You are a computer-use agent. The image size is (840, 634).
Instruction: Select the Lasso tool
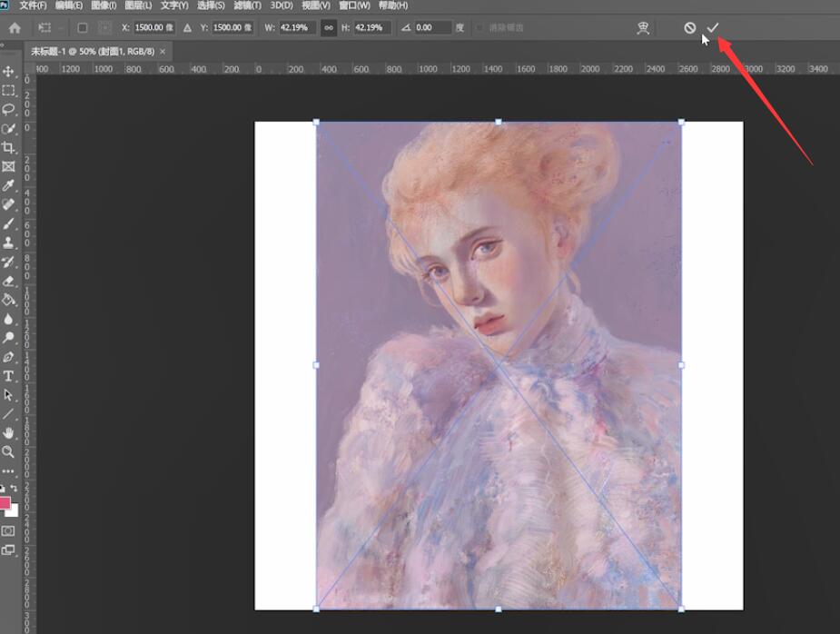coord(8,109)
